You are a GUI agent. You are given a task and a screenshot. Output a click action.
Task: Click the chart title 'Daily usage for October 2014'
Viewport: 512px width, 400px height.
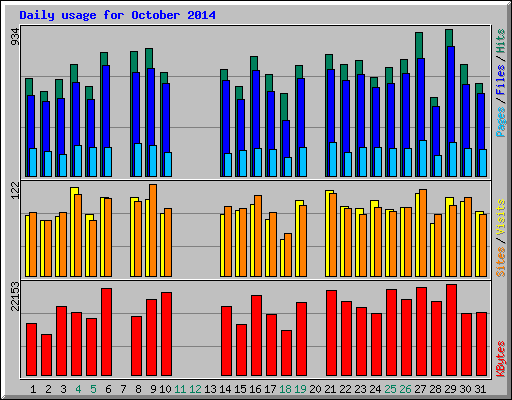(x=117, y=15)
